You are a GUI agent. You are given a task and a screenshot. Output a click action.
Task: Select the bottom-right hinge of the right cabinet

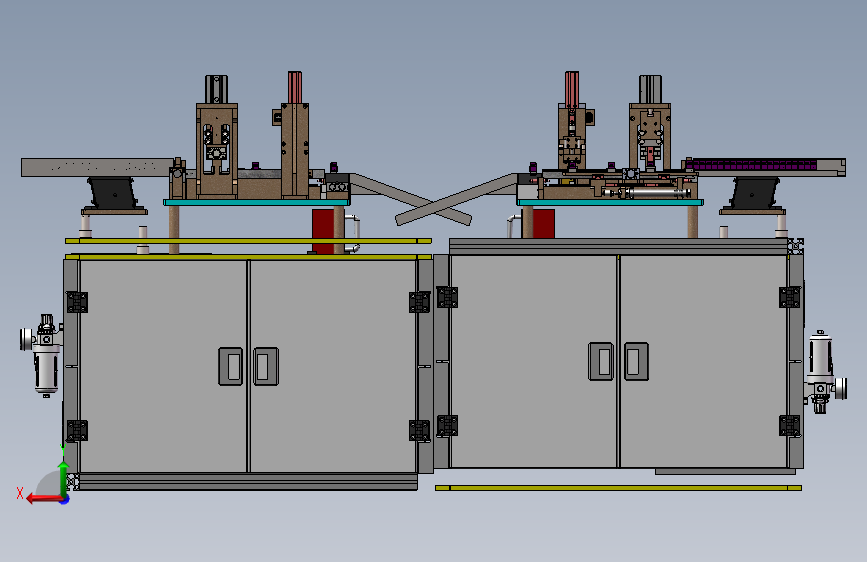tap(790, 425)
